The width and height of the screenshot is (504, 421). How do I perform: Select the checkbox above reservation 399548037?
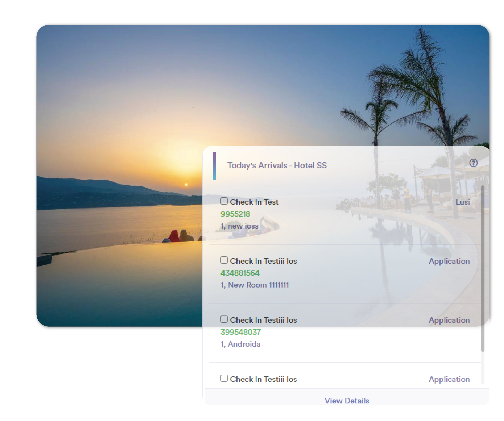tap(224, 319)
